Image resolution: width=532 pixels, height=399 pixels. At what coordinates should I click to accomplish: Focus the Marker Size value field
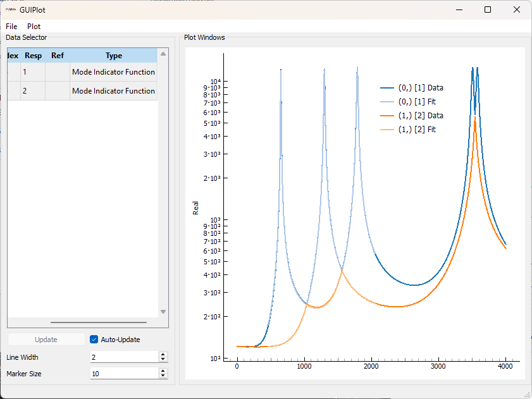coord(123,374)
